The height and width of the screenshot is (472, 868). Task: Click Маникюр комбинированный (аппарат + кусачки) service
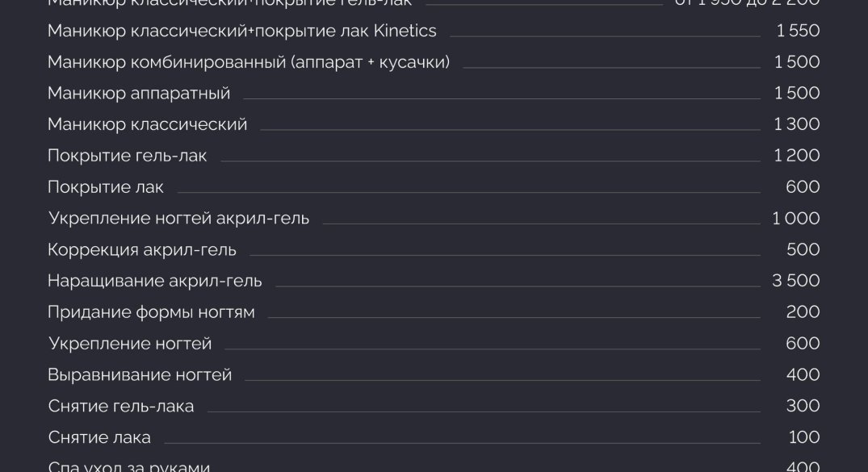(x=249, y=62)
